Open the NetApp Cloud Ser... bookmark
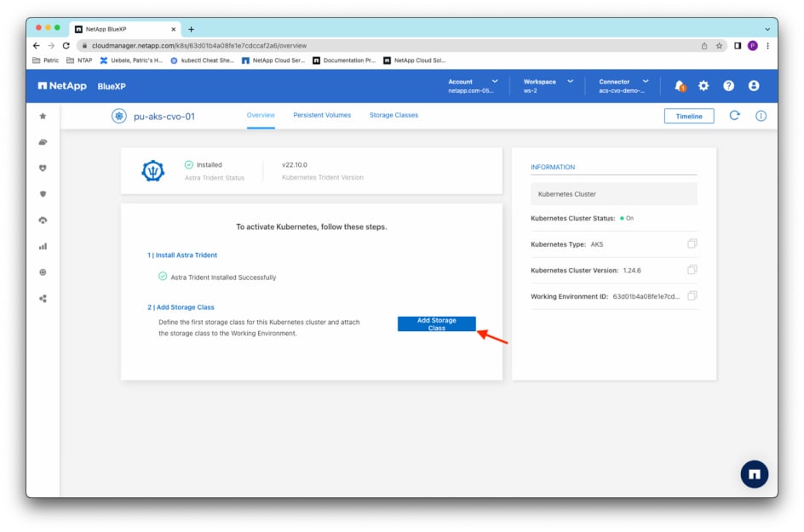Image resolution: width=804 pixels, height=532 pixels. [x=273, y=60]
